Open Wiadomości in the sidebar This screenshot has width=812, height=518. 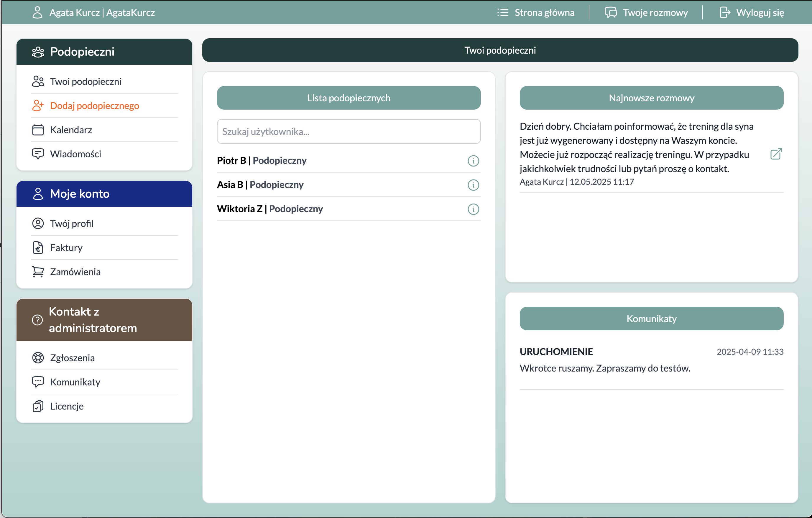pyautogui.click(x=75, y=154)
